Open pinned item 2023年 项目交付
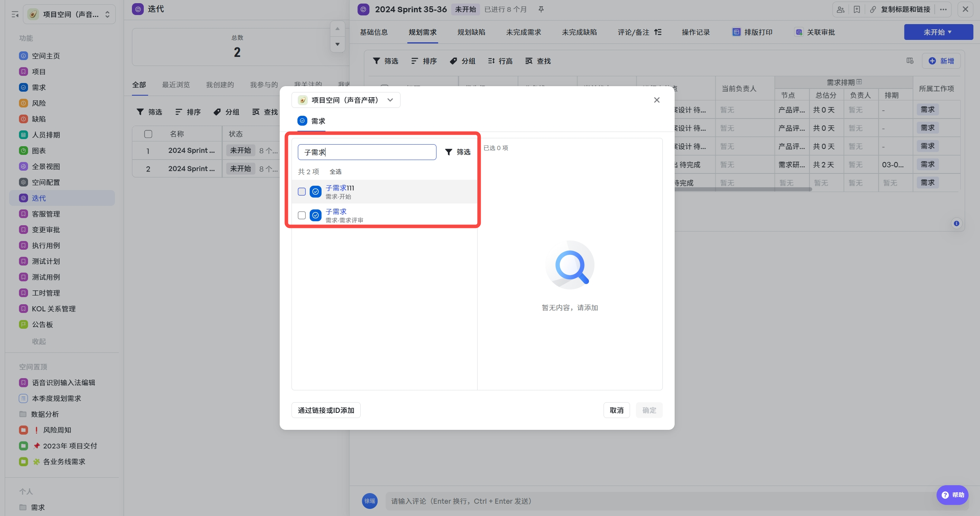Image resolution: width=980 pixels, height=516 pixels. tap(58, 446)
